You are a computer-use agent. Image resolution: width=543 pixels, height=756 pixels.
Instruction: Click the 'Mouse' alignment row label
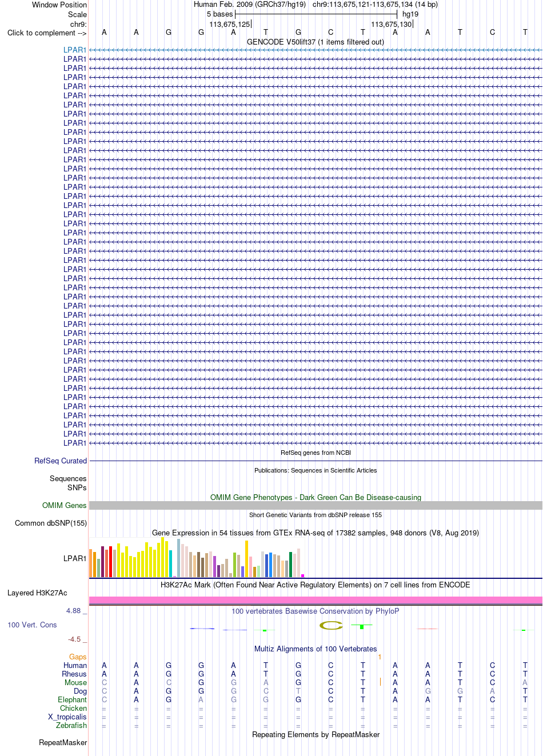pos(75,682)
